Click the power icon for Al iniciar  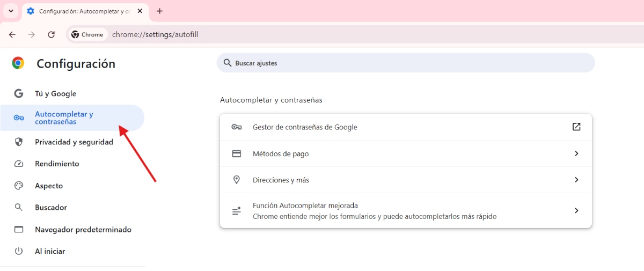(19, 251)
